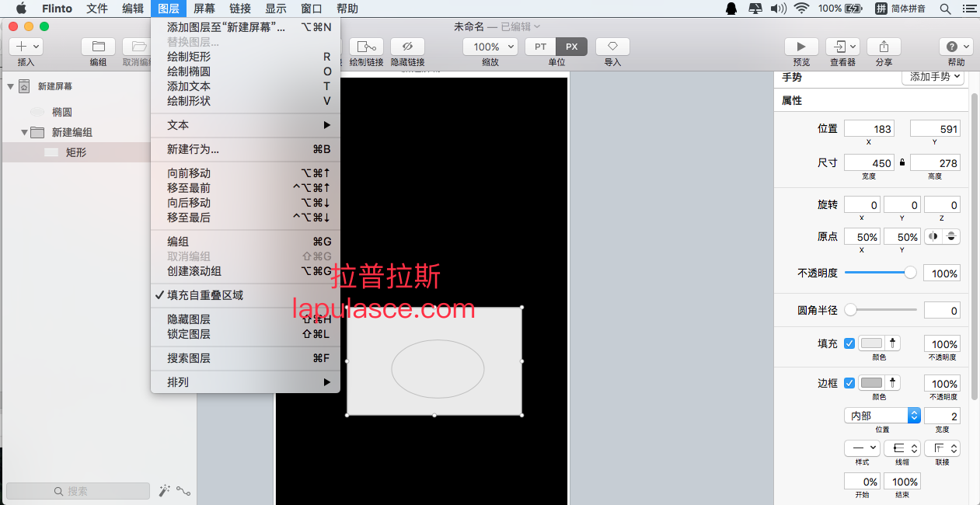Open the 100% zoom dropdown

click(x=491, y=47)
